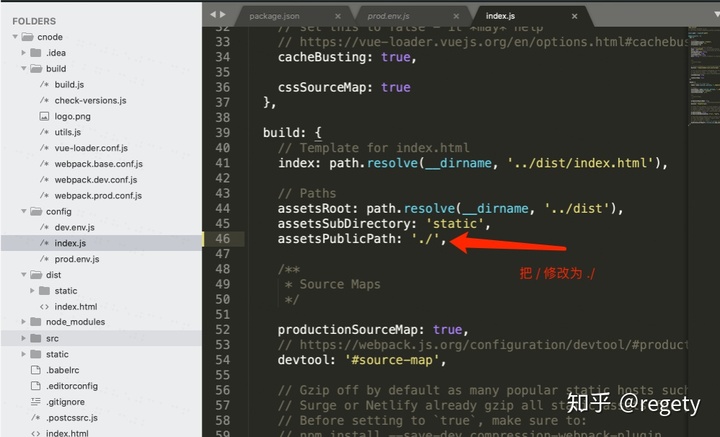720x437 pixels.
Task: Close the index.js tab
Action: click(574, 16)
